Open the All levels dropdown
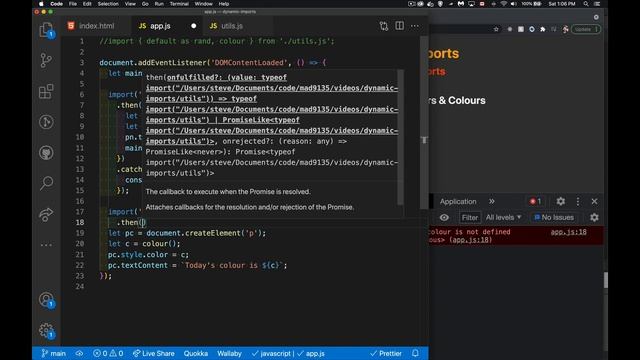Viewport: 640px width, 360px height. tap(503, 218)
